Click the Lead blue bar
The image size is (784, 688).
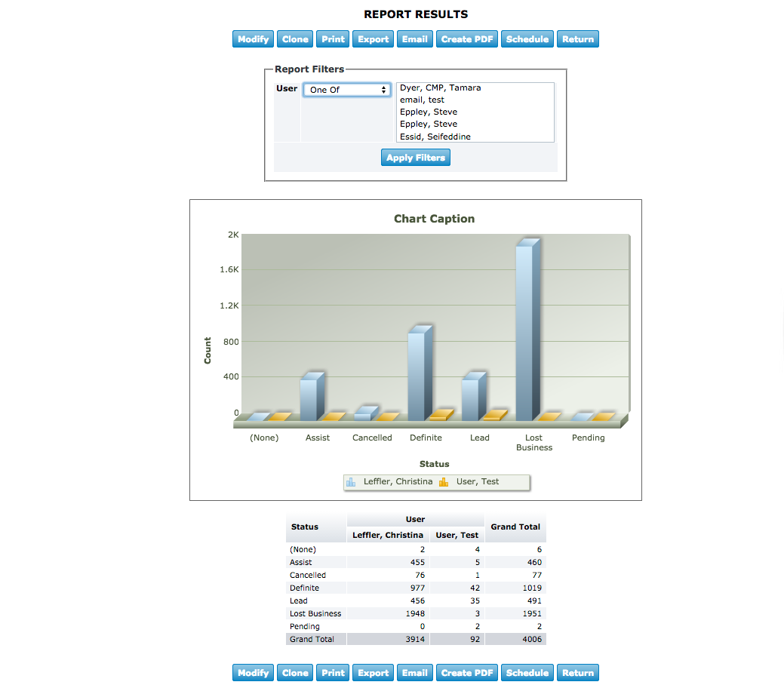474,397
